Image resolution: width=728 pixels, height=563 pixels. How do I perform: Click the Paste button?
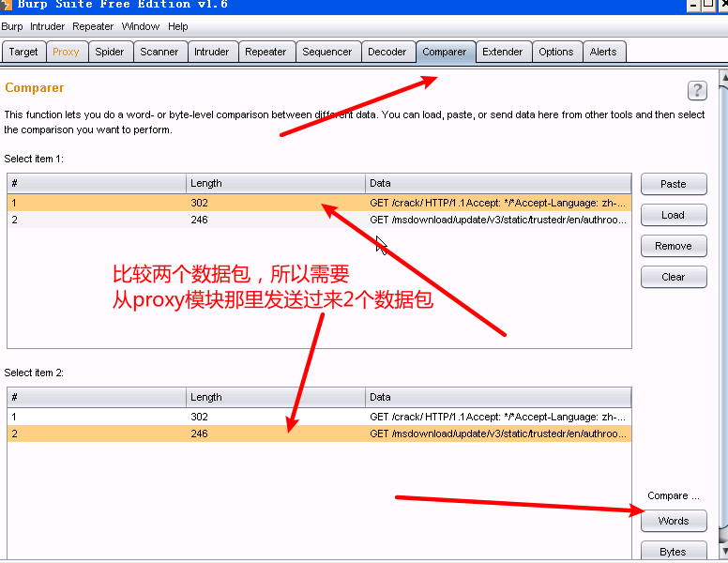[674, 184]
